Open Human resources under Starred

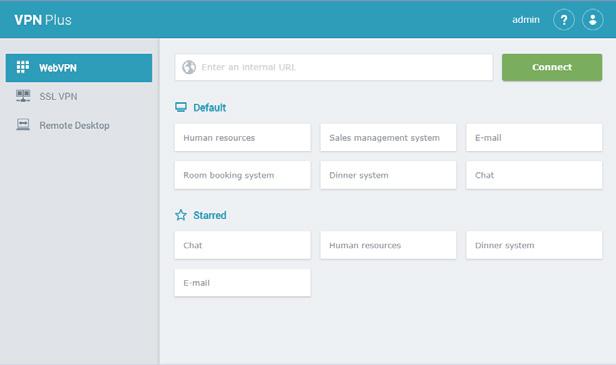click(x=388, y=245)
